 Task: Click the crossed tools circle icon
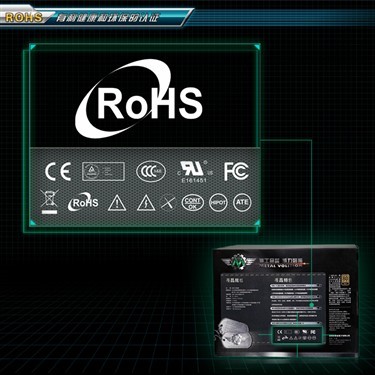pos(168,202)
